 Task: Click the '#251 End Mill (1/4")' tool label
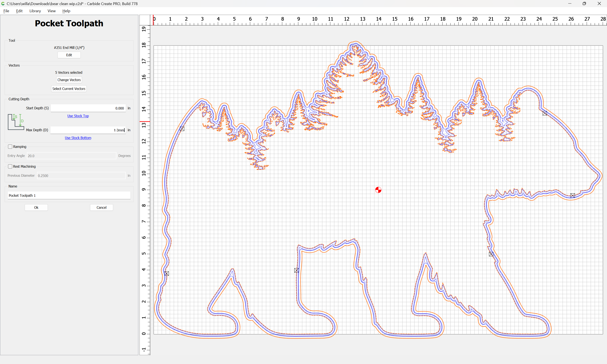69,48
